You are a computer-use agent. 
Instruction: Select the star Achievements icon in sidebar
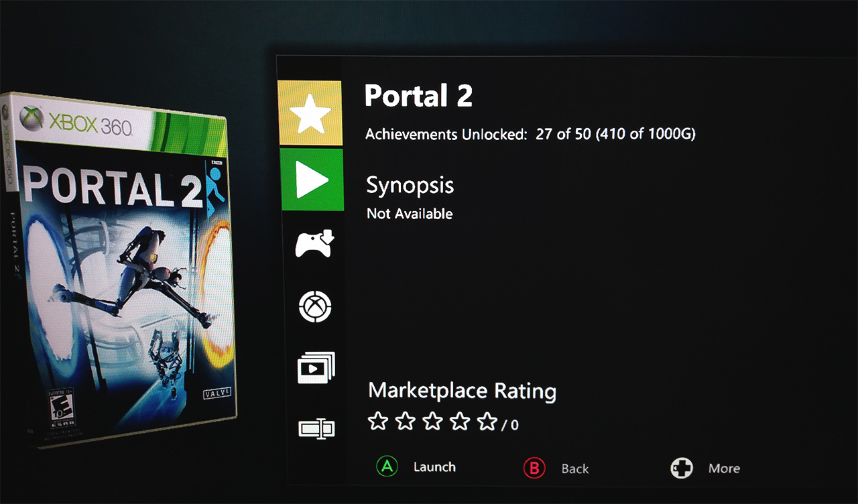point(310,113)
